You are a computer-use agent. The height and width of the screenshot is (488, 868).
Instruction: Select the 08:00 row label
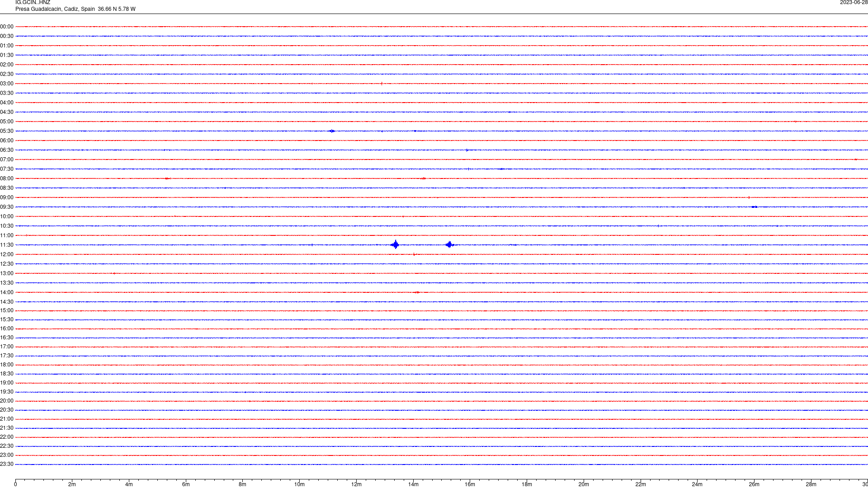pos(7,178)
